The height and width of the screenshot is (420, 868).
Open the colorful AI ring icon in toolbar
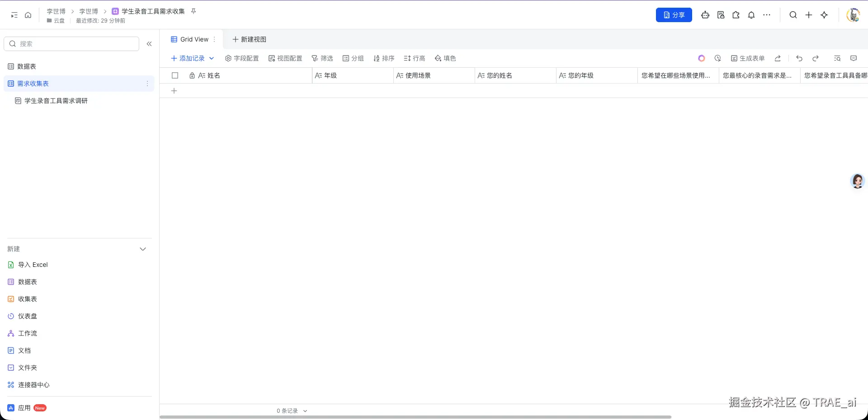[x=702, y=58]
